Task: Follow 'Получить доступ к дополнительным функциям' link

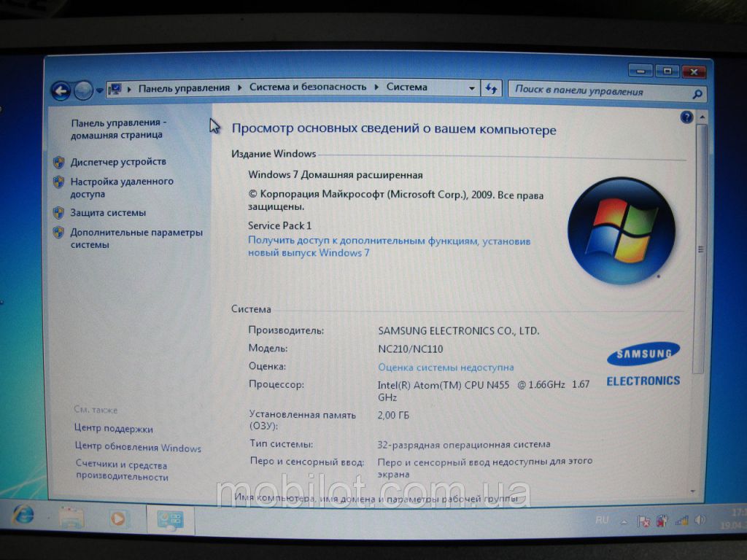Action: 390,246
